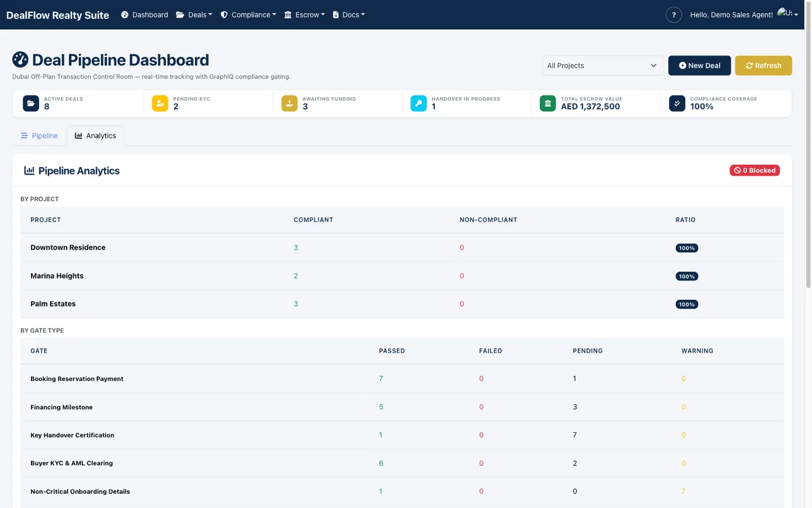Switch to the Pipeline tab
The width and height of the screenshot is (812, 508).
click(x=39, y=135)
